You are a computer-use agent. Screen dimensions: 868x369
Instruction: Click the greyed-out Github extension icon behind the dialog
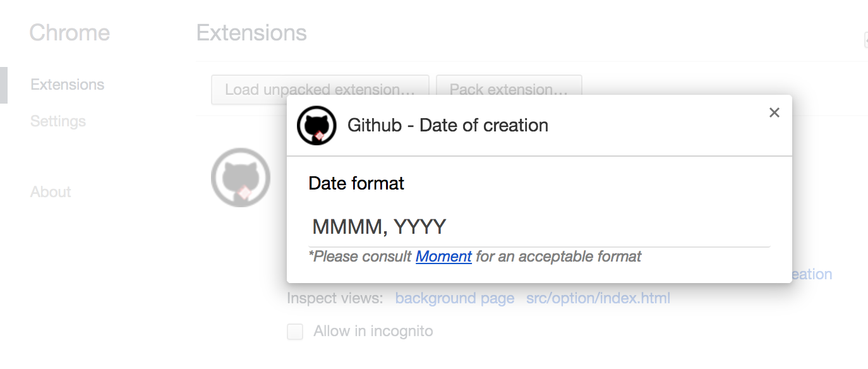241,178
